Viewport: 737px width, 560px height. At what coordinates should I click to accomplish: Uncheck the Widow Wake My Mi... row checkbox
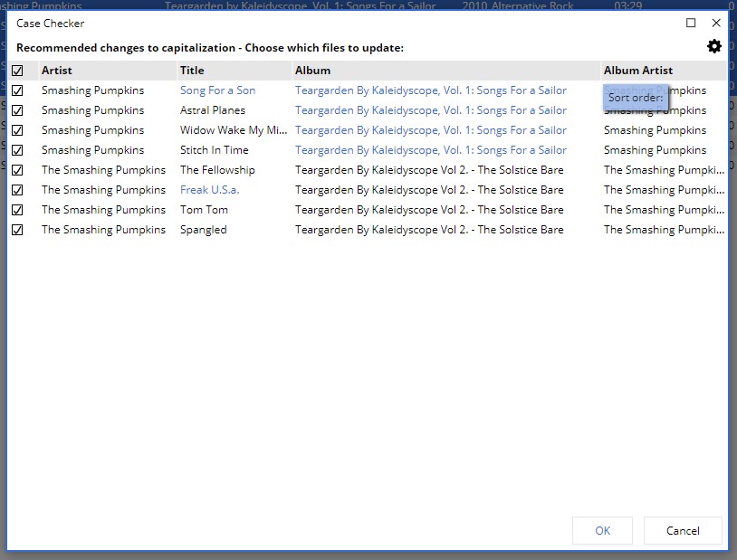coord(17,130)
